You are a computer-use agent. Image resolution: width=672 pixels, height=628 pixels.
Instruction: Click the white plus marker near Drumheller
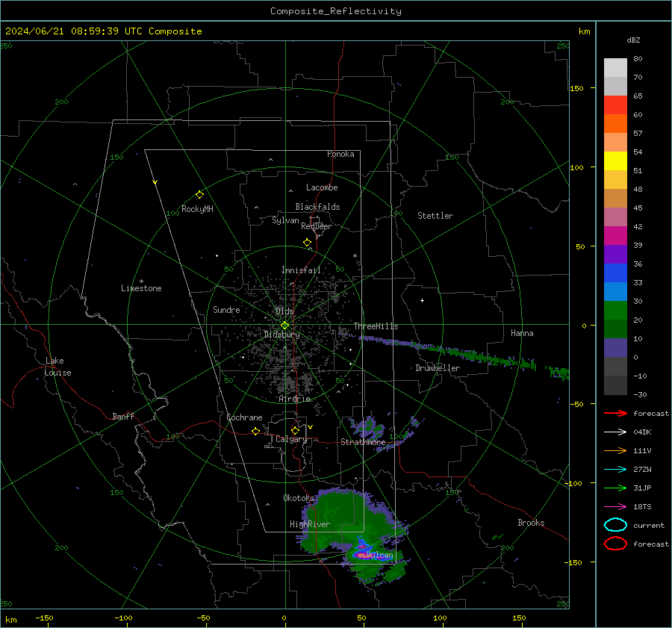(x=422, y=300)
